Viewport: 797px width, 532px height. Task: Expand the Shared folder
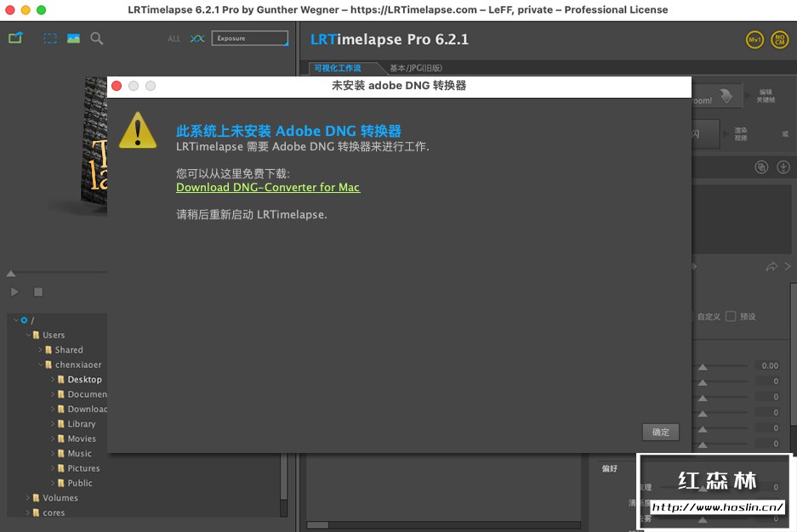coord(41,350)
